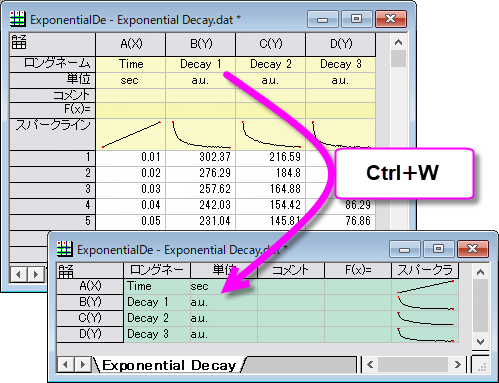
Task: Select cell with value 231.04
Action: click(201, 221)
